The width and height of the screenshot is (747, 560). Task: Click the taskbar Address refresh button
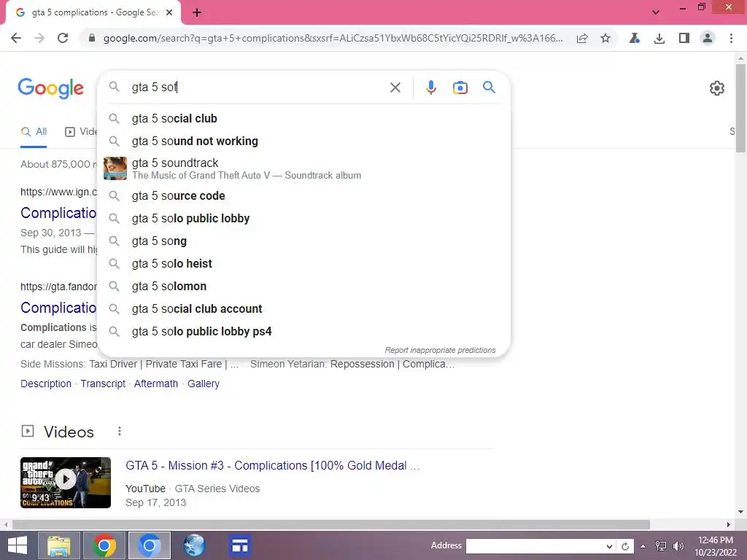pos(625,546)
